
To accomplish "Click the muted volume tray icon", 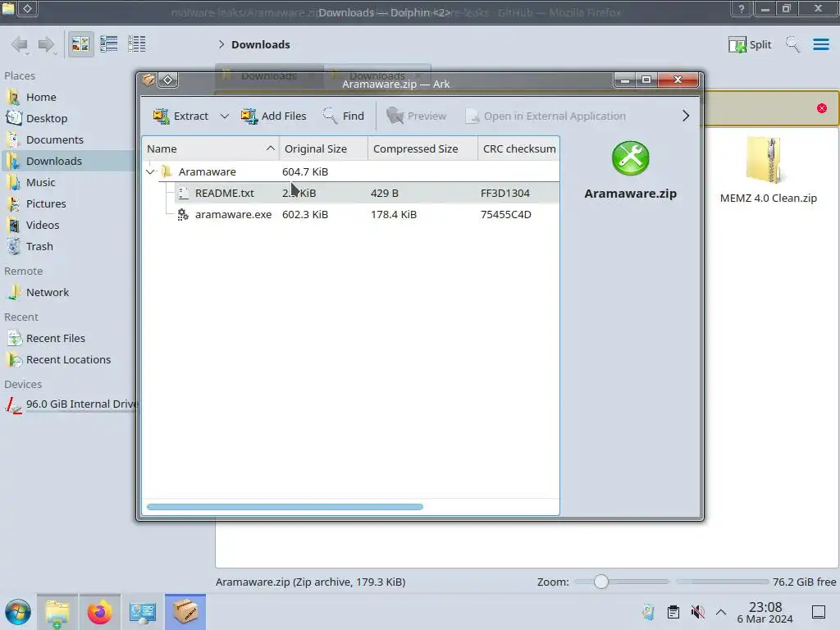I will pyautogui.click(x=697, y=612).
